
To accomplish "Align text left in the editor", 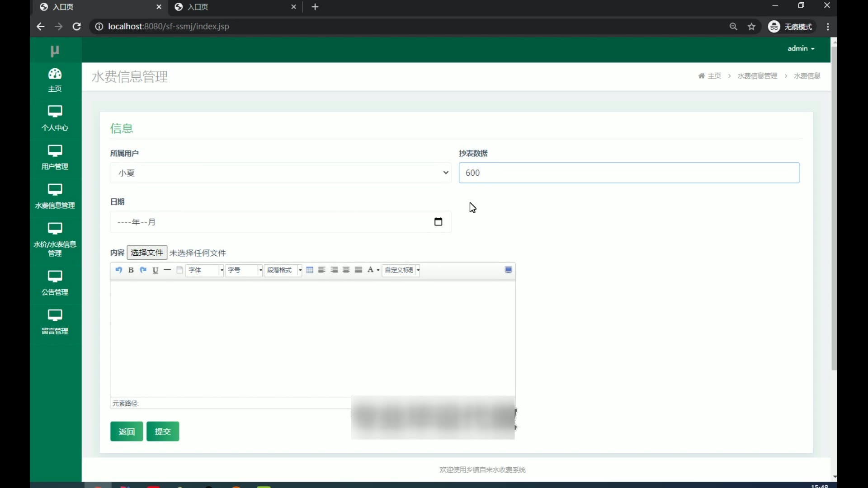I will coord(322,270).
